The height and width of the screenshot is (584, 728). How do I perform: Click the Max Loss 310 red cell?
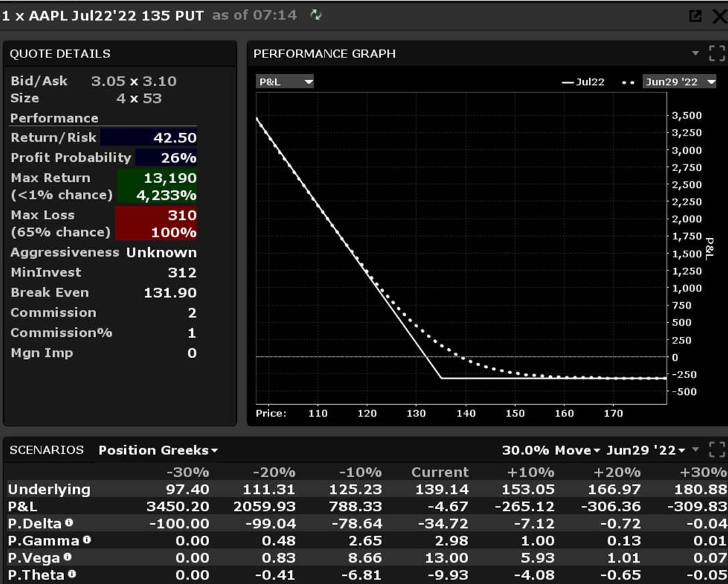click(x=156, y=214)
